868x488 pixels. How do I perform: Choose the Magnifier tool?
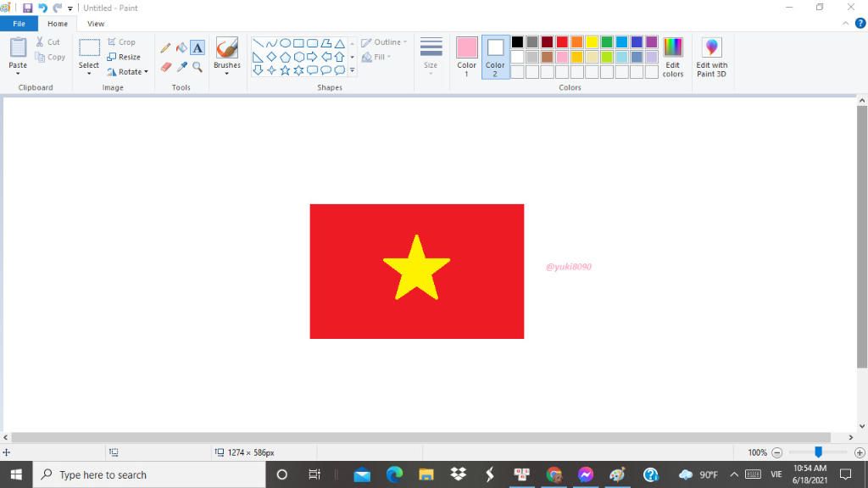[198, 67]
